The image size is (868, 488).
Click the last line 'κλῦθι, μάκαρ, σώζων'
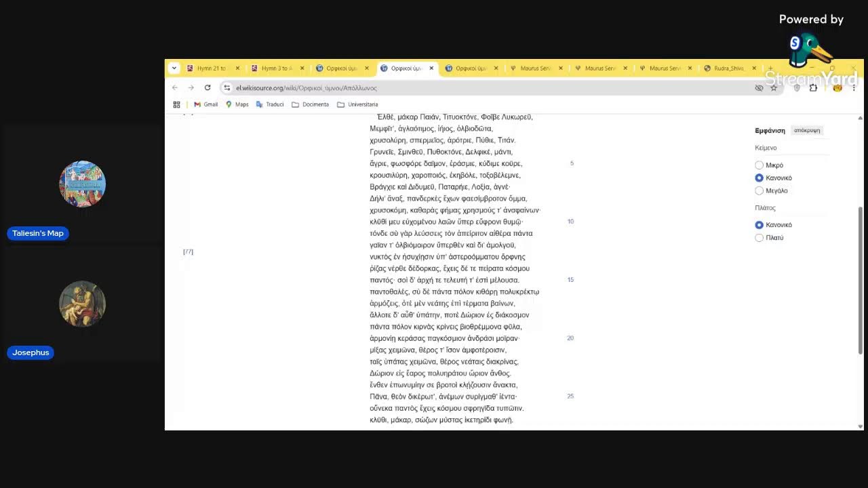point(441,420)
